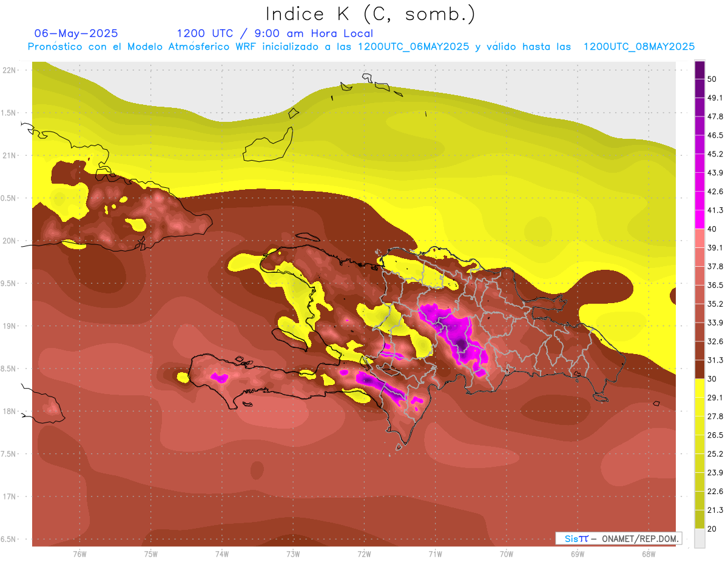Pick the yellow swatch between 29.1 and 30
Image resolution: width=728 pixels, height=562 pixels.
click(x=700, y=388)
